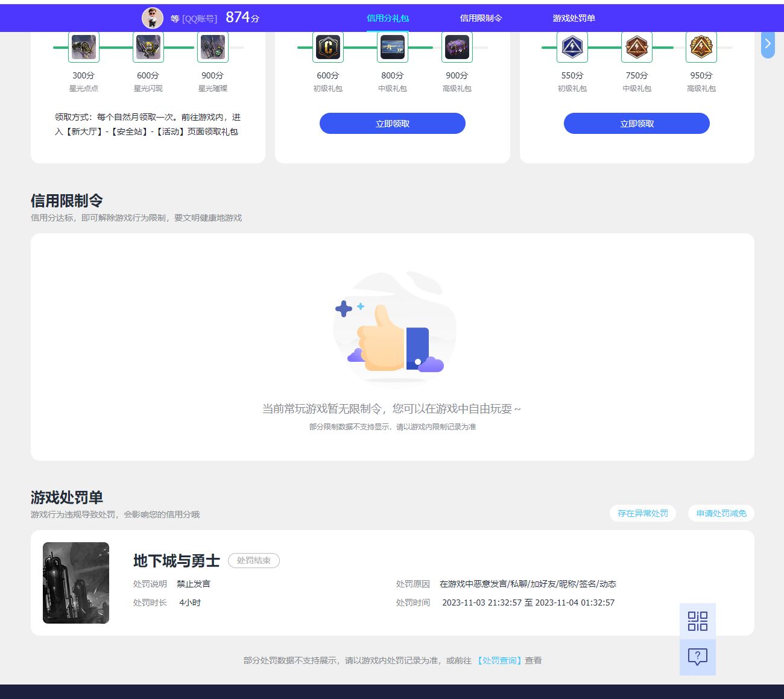
Task: Expand the right-side chevron arrow
Action: point(768,43)
